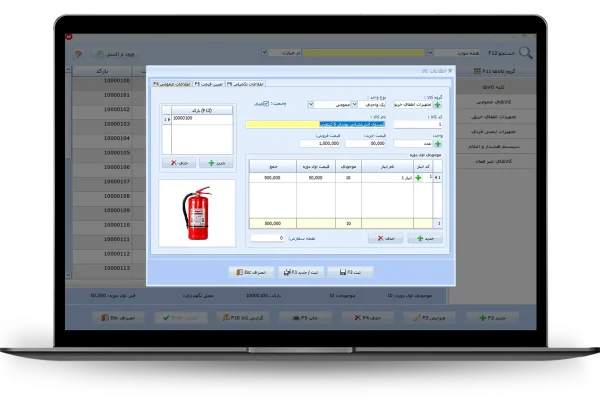
Task: Select تجهیزات ایمنی فردی group in main window
Action: (x=493, y=131)
